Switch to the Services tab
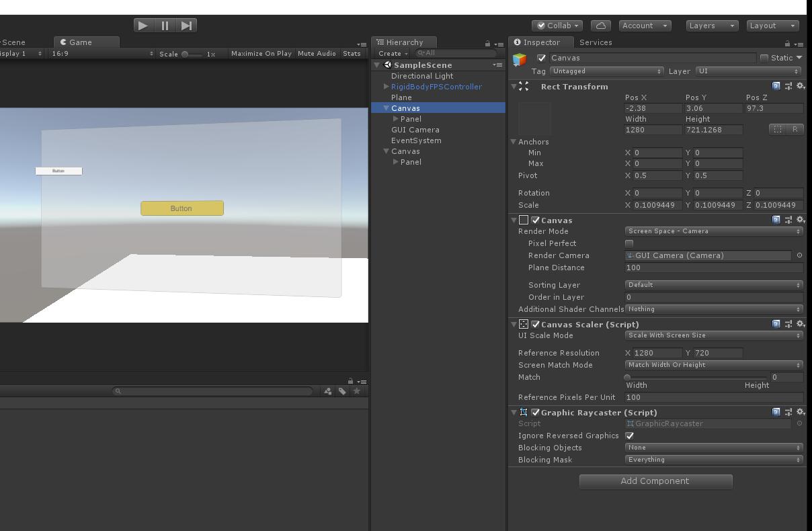The height and width of the screenshot is (531, 812). point(596,42)
